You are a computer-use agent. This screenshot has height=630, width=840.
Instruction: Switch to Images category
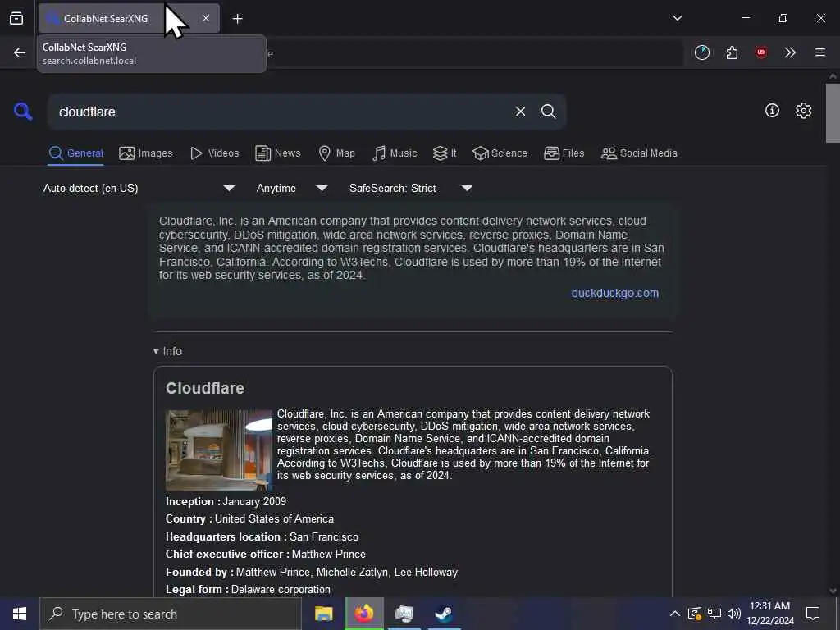146,153
